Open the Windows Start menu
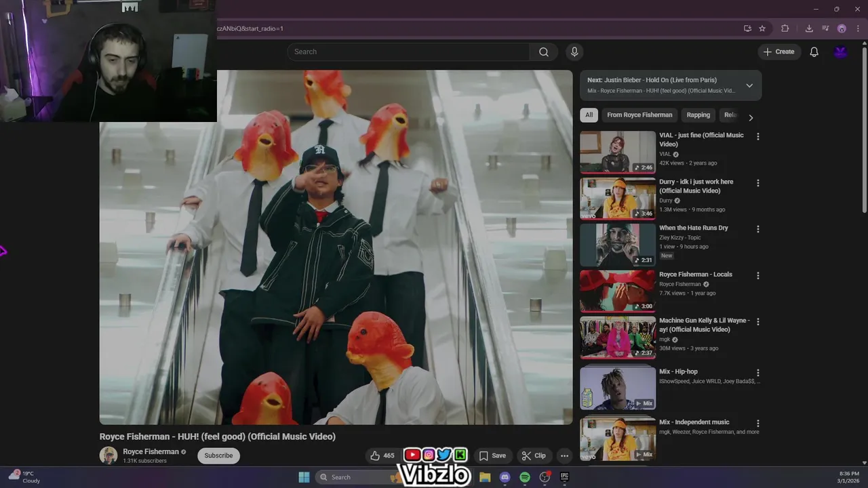Image resolution: width=868 pixels, height=488 pixels. point(304,477)
